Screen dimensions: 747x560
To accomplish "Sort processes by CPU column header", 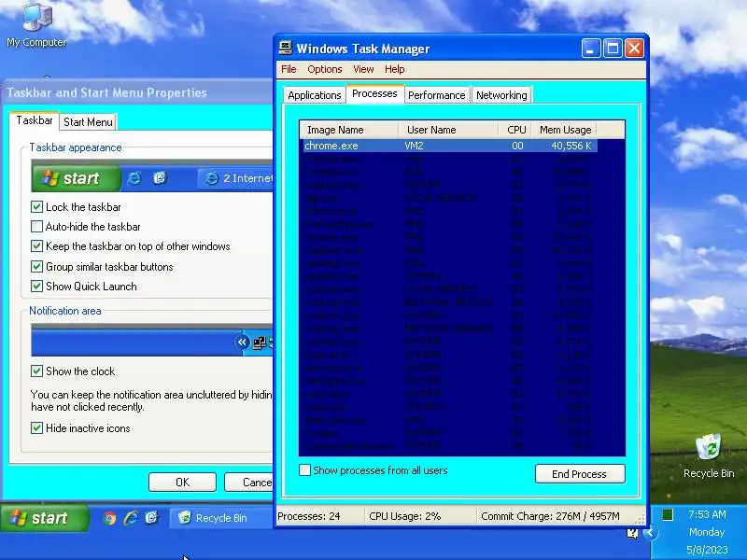I will [515, 130].
